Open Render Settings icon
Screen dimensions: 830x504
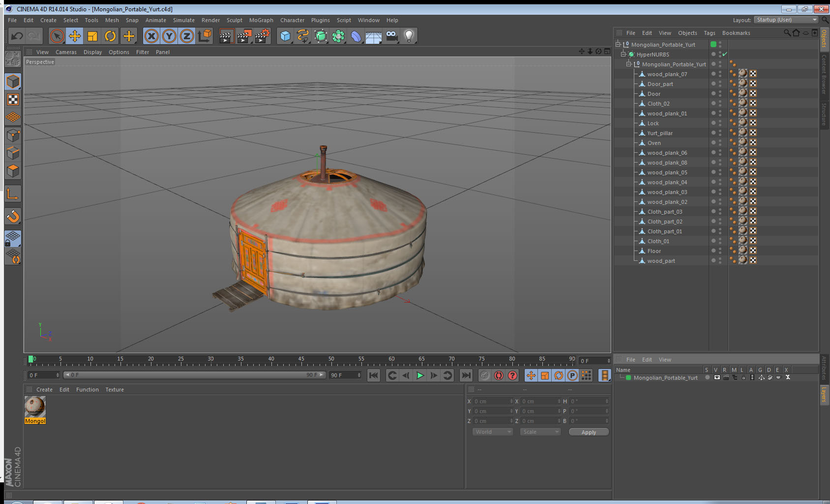[263, 36]
